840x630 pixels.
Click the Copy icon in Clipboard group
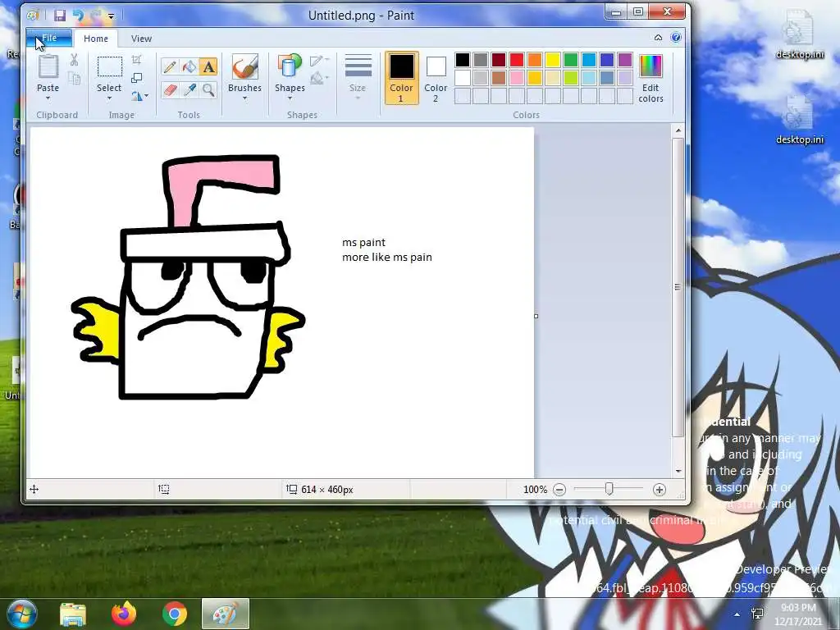74,79
